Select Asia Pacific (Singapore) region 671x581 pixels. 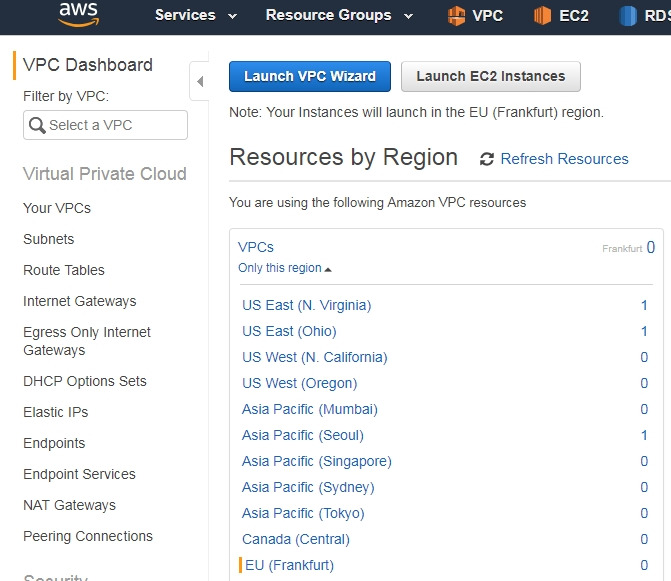(x=317, y=461)
